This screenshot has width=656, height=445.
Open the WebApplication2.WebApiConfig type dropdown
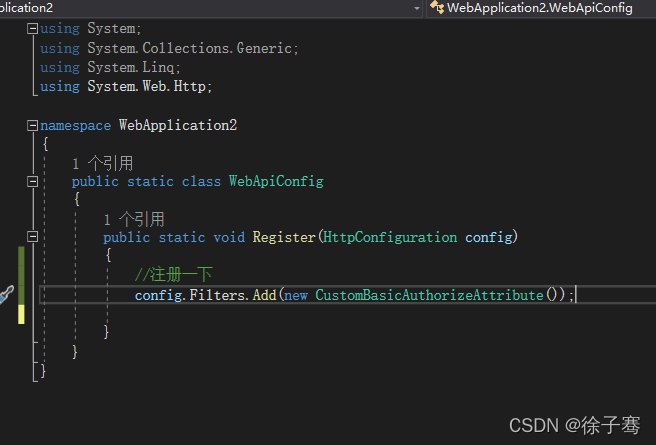click(x=543, y=8)
